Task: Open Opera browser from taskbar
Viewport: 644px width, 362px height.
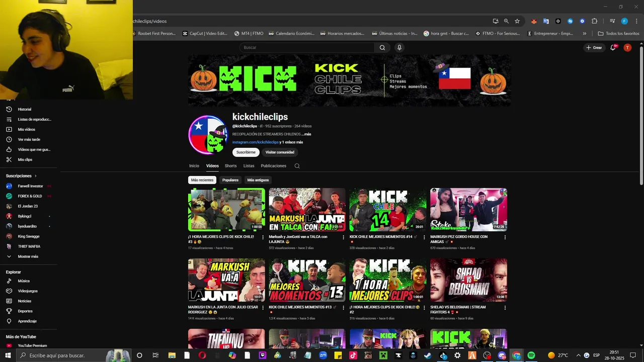Action: (202, 355)
